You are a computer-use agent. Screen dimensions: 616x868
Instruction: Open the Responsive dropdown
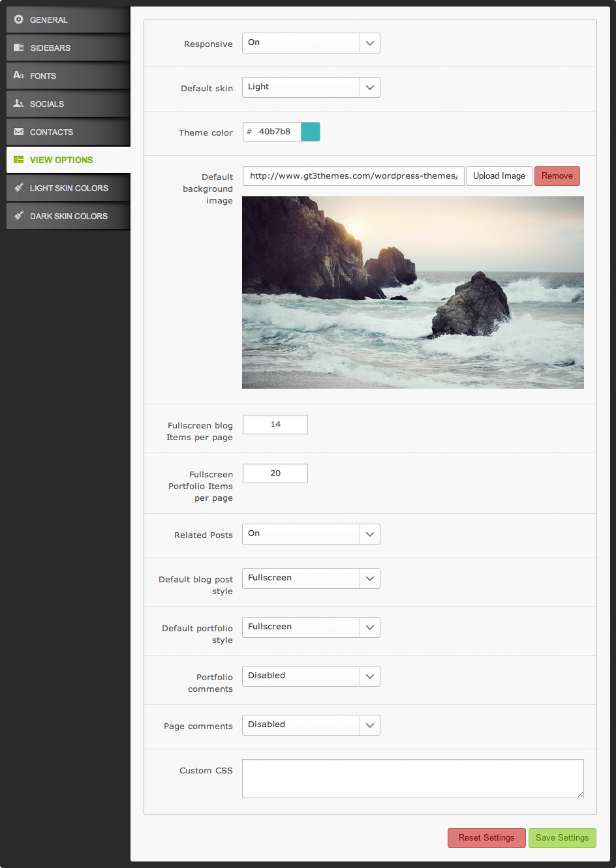pos(311,43)
